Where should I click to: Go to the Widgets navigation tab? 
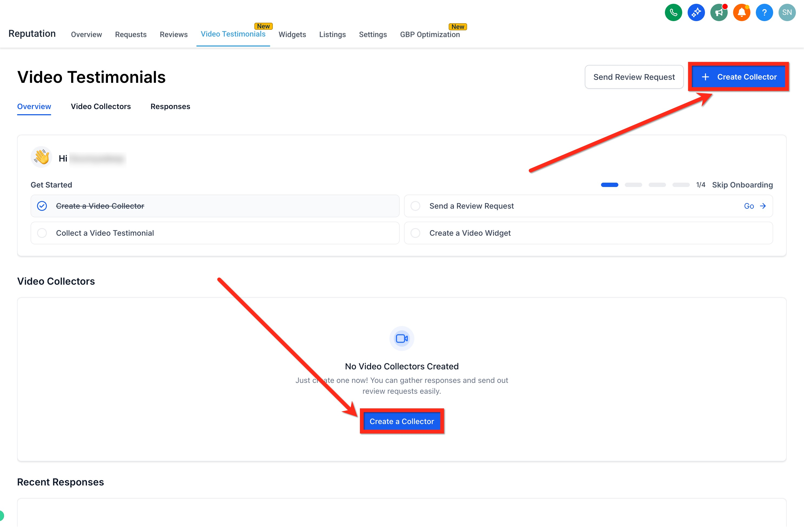(292, 34)
